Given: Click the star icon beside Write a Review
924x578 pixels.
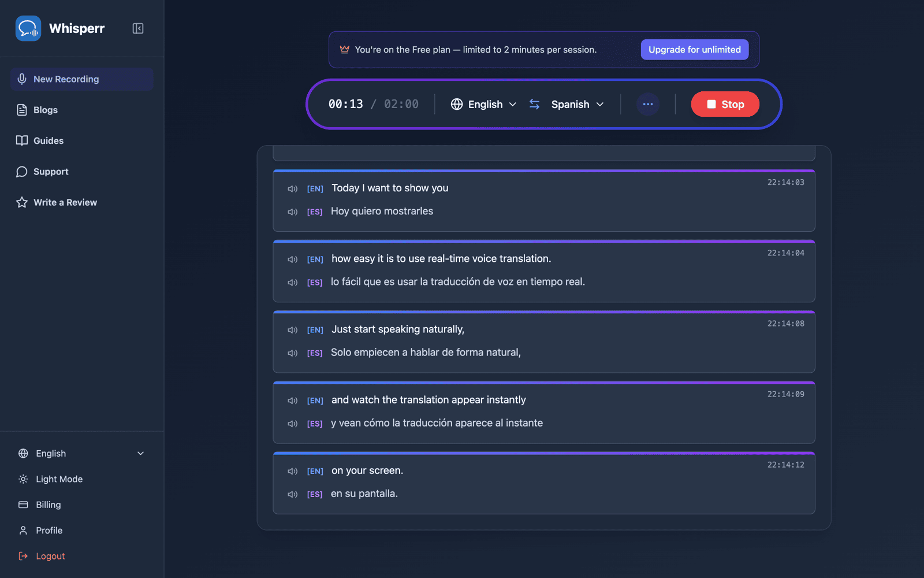Looking at the screenshot, I should [22, 202].
